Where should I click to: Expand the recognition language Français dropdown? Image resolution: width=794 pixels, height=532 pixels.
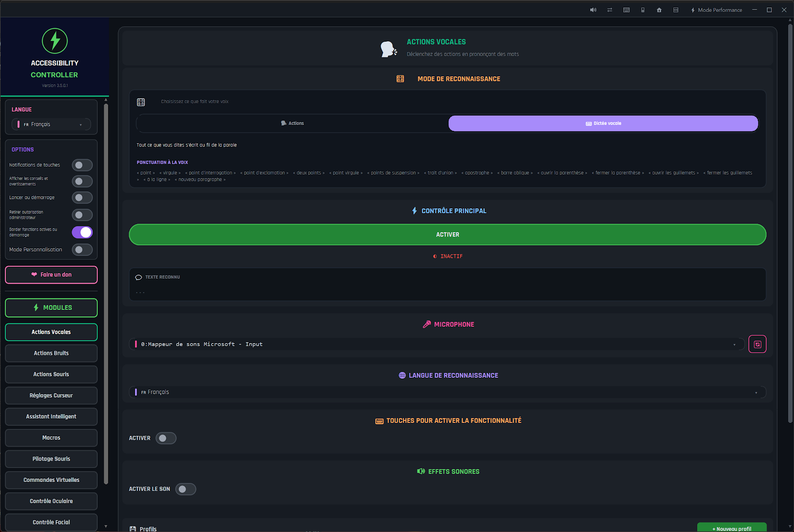(x=448, y=392)
